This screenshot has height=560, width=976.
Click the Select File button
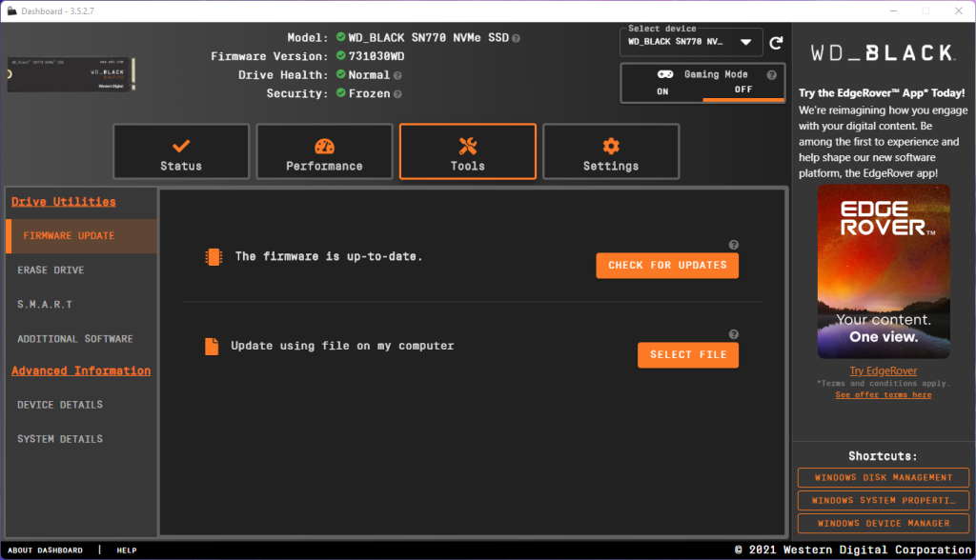click(x=688, y=354)
